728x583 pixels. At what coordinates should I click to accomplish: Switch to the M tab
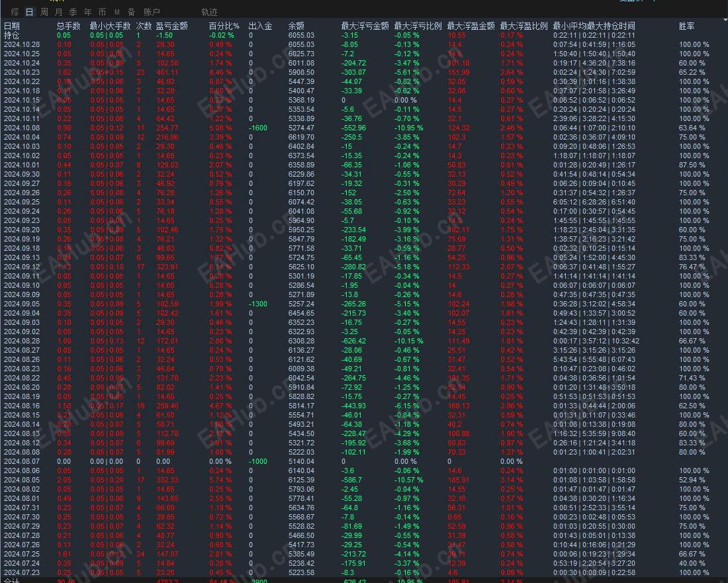(x=117, y=12)
